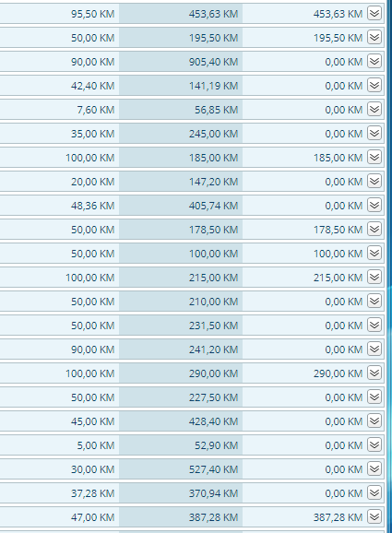Expand the row with 527,40 KM
The width and height of the screenshot is (392, 533).
pyautogui.click(x=374, y=468)
